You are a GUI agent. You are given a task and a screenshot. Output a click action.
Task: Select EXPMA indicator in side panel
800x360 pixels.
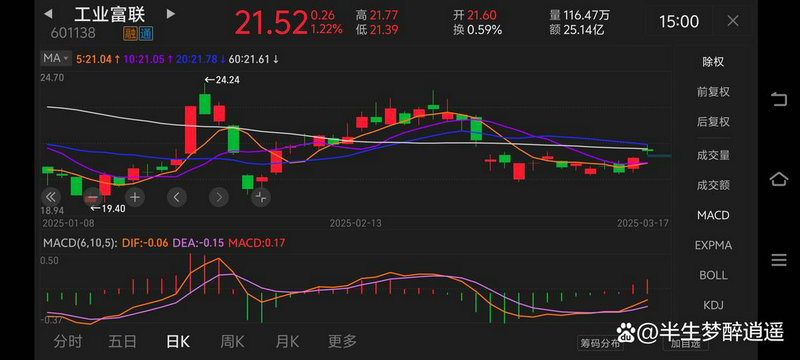(x=713, y=245)
